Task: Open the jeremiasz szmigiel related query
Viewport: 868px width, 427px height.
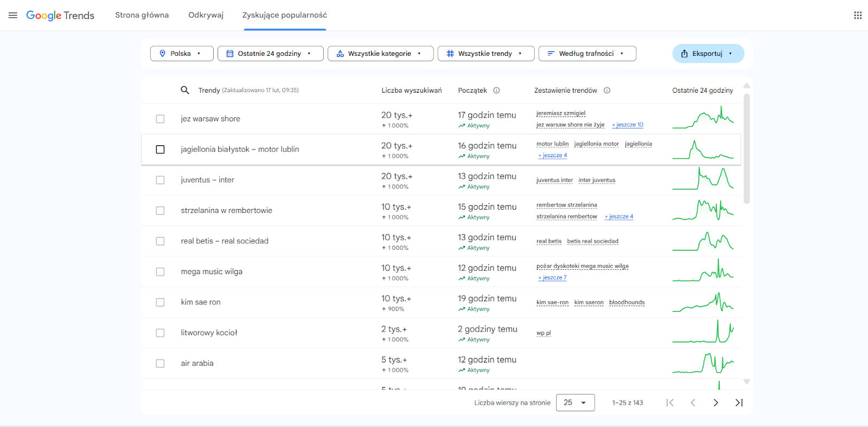Action: click(x=561, y=113)
